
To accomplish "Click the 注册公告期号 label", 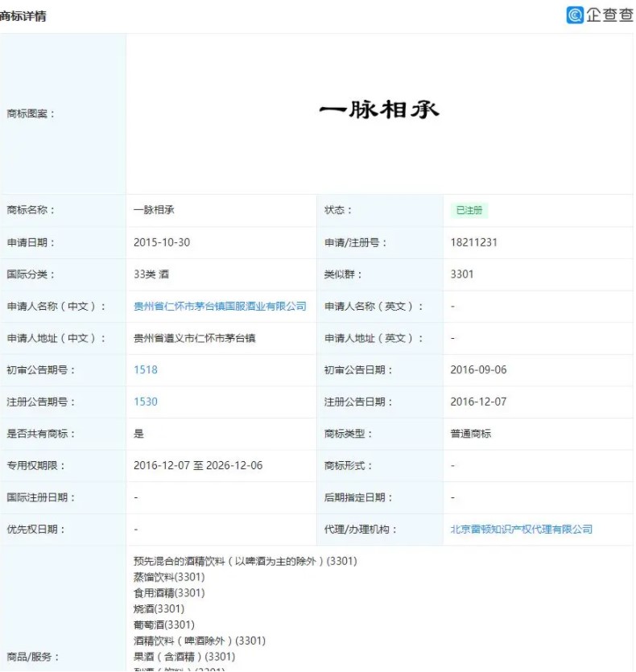I will (x=41, y=402).
